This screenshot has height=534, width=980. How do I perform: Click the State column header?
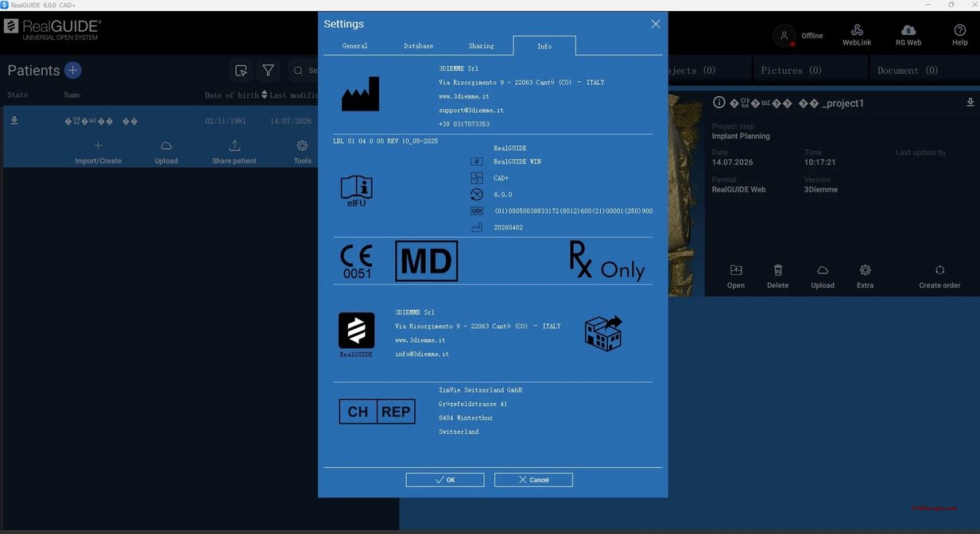[x=17, y=95]
